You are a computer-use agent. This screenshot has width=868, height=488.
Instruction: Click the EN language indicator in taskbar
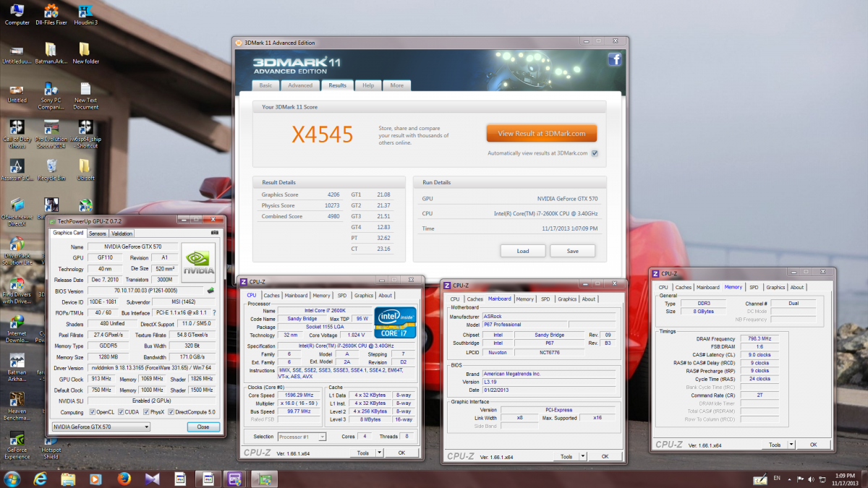click(x=777, y=478)
